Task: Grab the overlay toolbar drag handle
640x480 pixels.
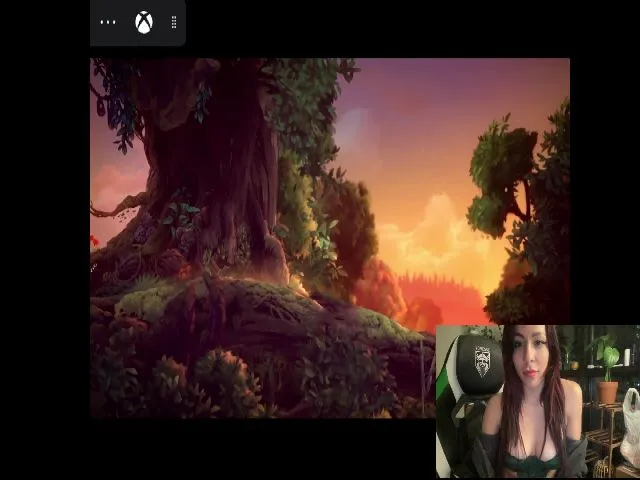Action: (174, 22)
